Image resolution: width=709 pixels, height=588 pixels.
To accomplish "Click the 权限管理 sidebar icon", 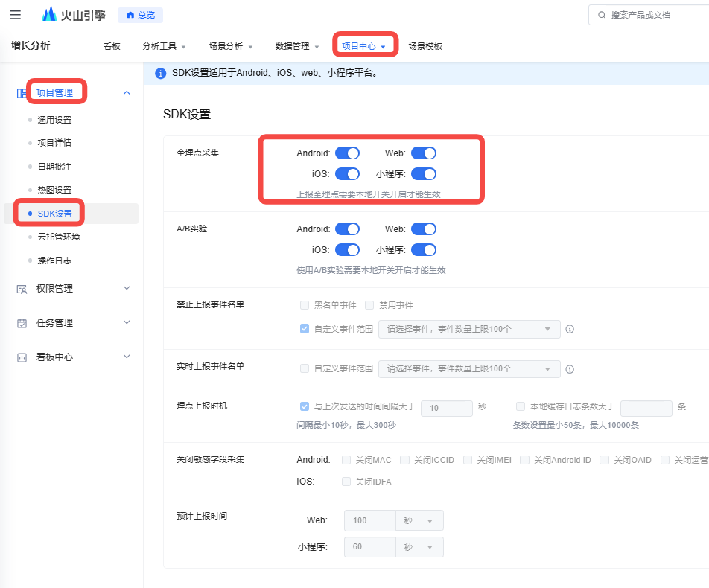I will point(22,290).
